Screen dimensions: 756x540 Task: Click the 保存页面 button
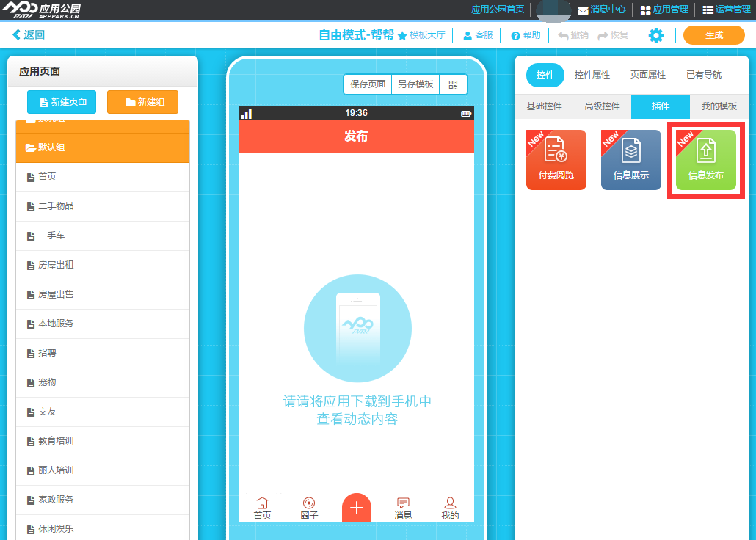[x=368, y=84]
